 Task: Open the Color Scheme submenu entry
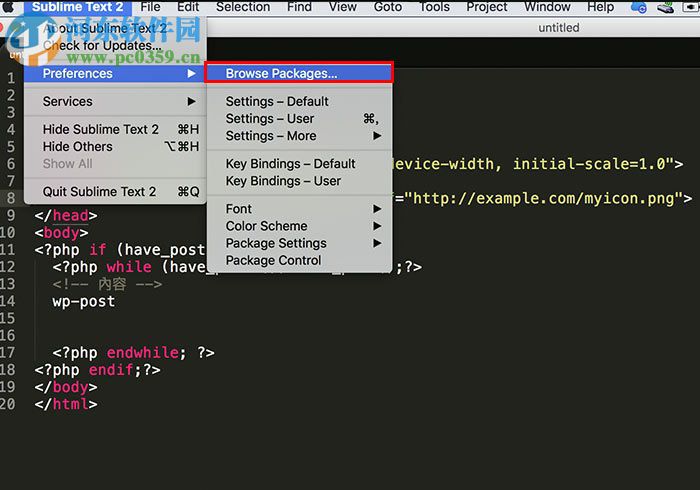pos(299,226)
